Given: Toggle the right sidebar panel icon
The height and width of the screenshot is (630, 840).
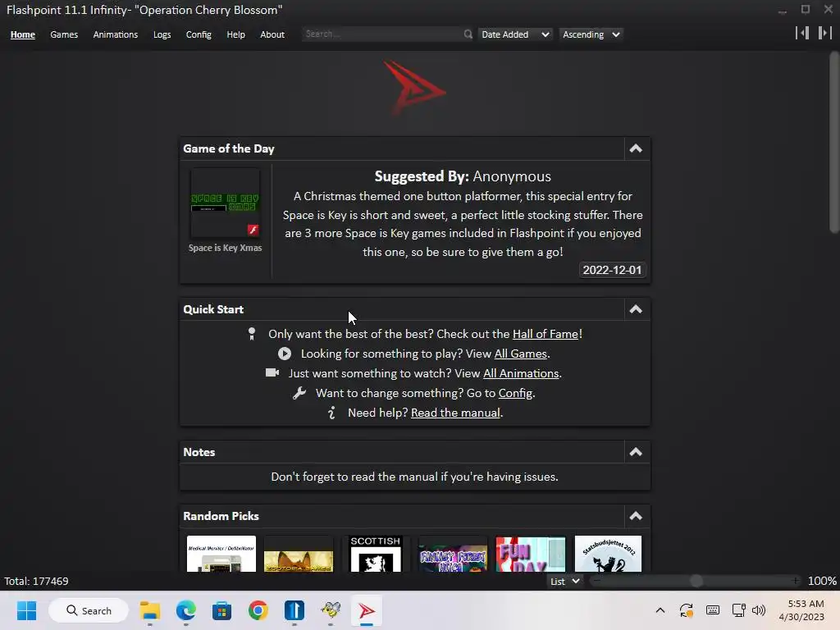Looking at the screenshot, I should tap(824, 33).
